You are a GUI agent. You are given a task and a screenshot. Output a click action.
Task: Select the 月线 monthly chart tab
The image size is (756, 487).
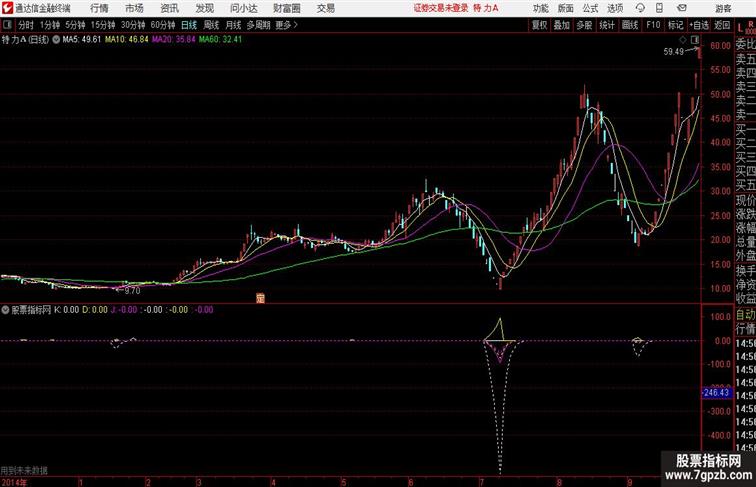point(233,25)
